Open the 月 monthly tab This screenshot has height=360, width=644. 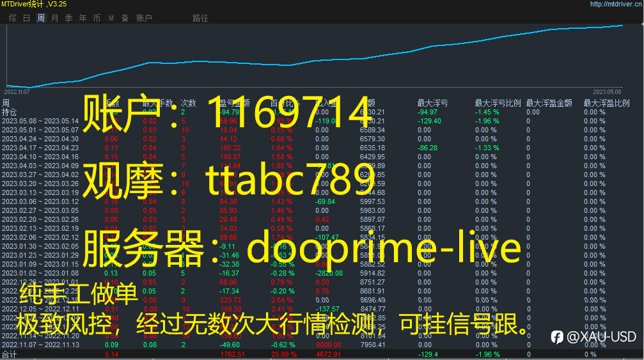click(x=54, y=18)
